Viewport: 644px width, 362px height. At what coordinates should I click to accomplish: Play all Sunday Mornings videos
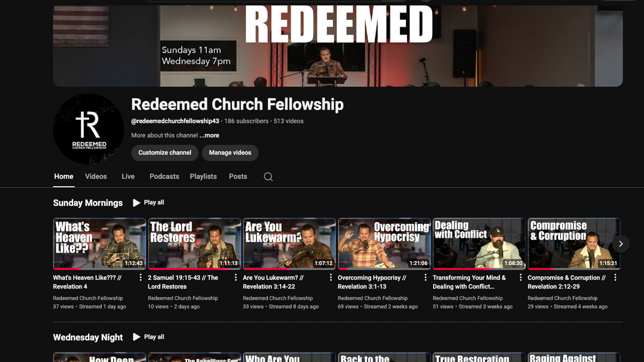coord(149,202)
